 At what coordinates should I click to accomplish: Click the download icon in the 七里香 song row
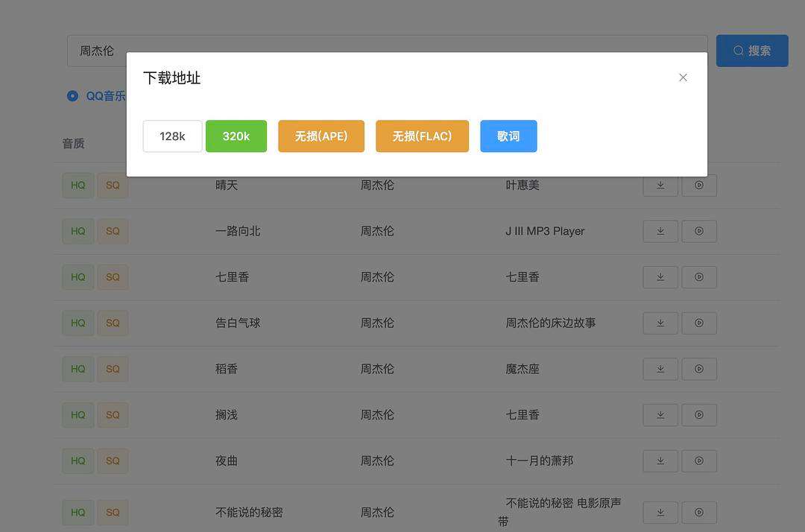click(x=660, y=277)
